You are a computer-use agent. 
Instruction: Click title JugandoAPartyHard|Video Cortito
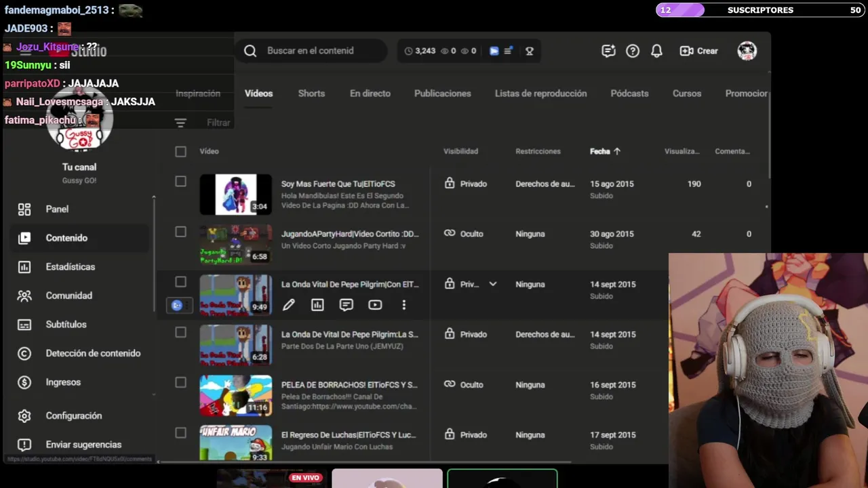[x=350, y=234]
